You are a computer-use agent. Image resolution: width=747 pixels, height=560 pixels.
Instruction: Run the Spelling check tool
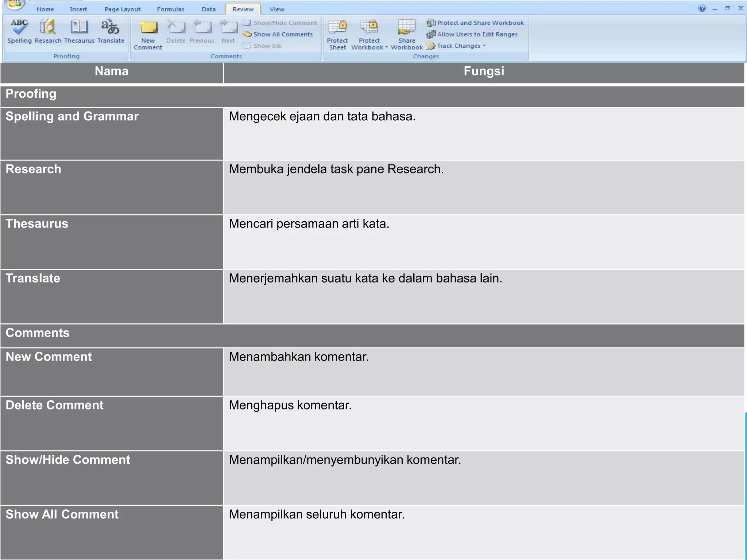pyautogui.click(x=20, y=31)
